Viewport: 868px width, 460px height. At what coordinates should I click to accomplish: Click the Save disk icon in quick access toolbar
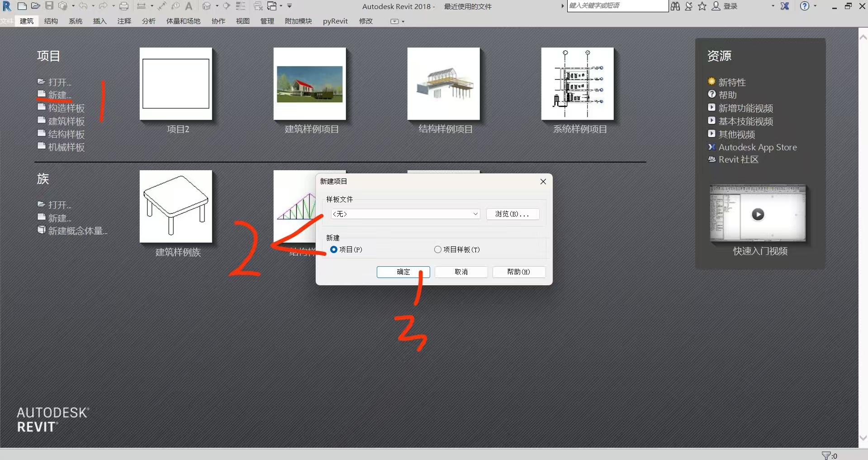49,6
